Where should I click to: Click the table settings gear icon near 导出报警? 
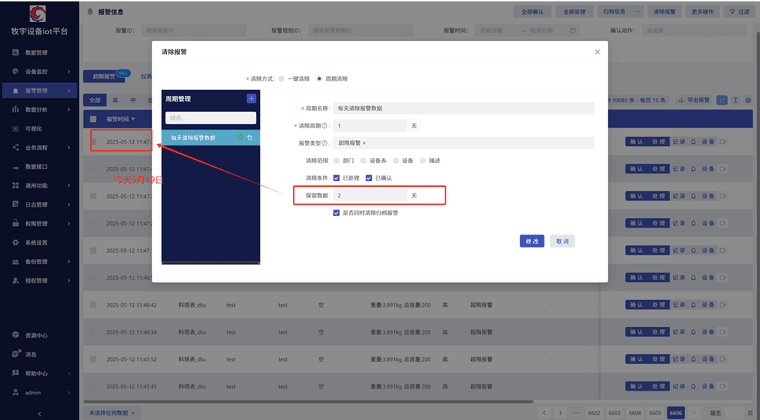coord(748,100)
